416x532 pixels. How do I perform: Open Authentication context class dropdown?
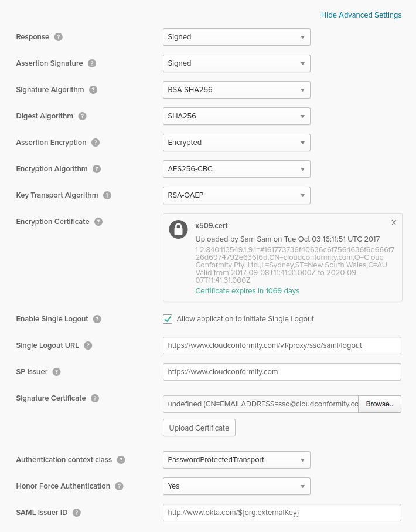[236, 460]
